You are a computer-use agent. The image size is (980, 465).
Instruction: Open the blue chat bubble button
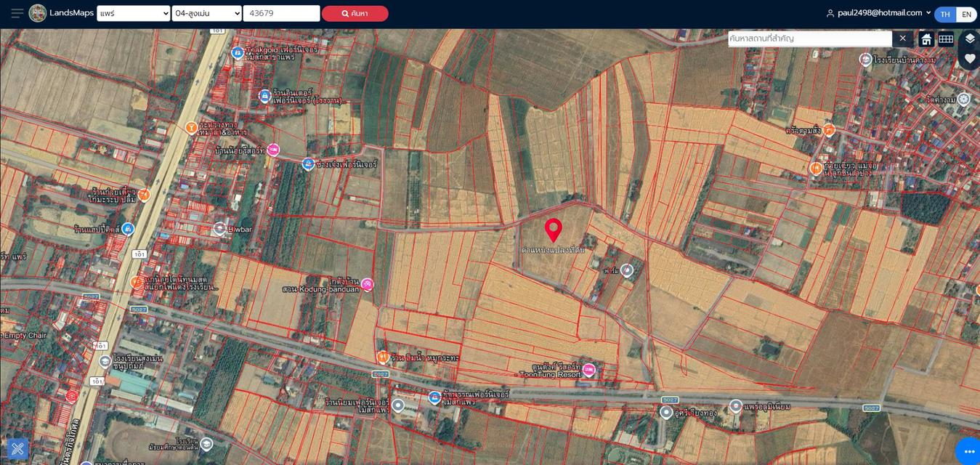(968, 451)
